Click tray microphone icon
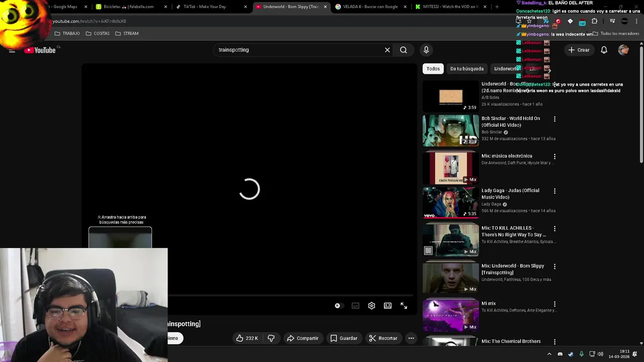 click(581, 354)
